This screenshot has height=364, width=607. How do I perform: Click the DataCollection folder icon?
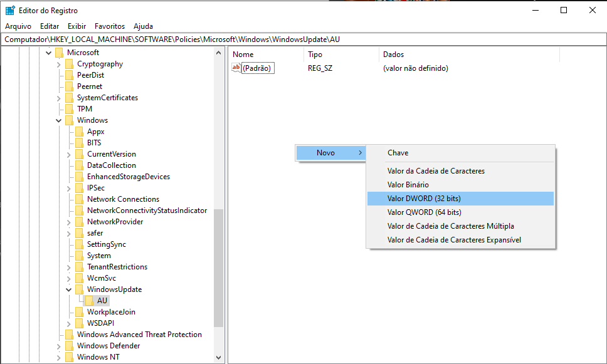[x=79, y=165]
